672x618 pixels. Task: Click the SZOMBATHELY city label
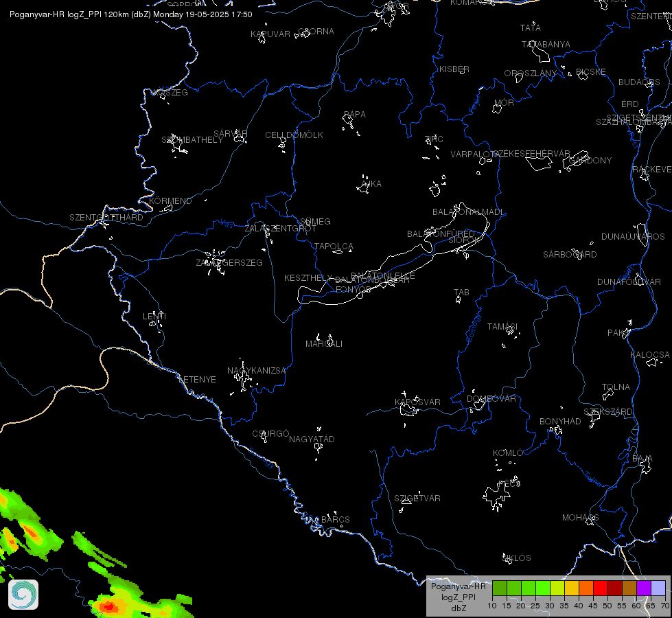pyautogui.click(x=192, y=140)
